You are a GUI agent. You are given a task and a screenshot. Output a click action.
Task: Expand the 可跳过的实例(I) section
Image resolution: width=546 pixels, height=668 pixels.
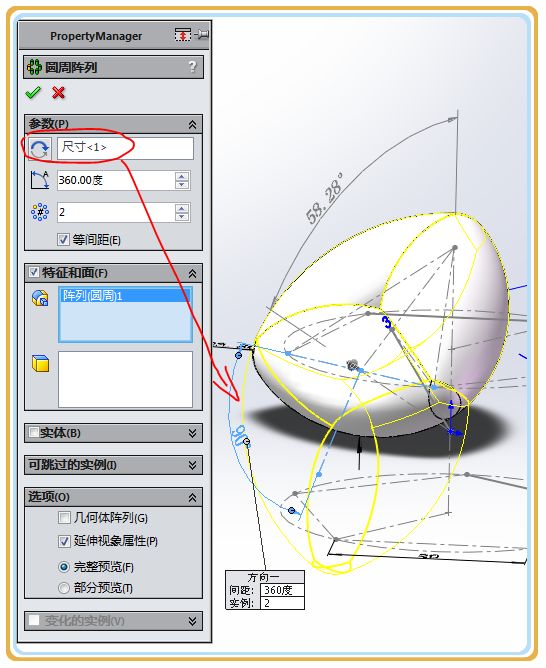(x=193, y=464)
